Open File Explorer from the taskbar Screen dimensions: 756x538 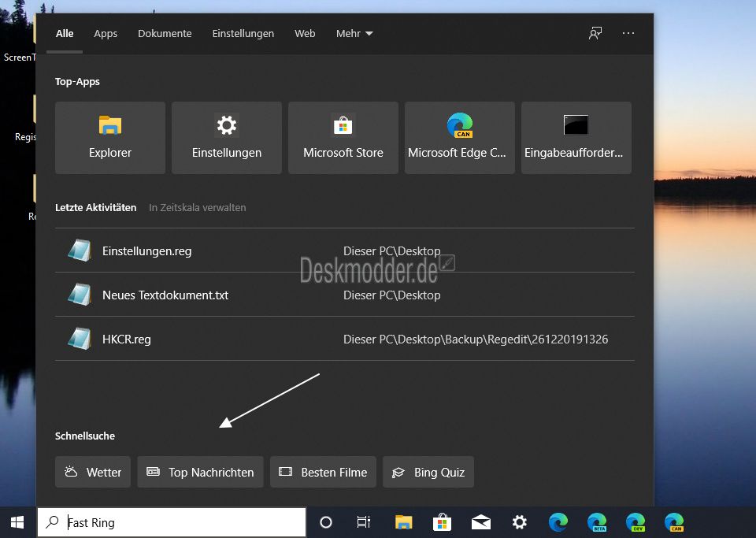coord(403,522)
